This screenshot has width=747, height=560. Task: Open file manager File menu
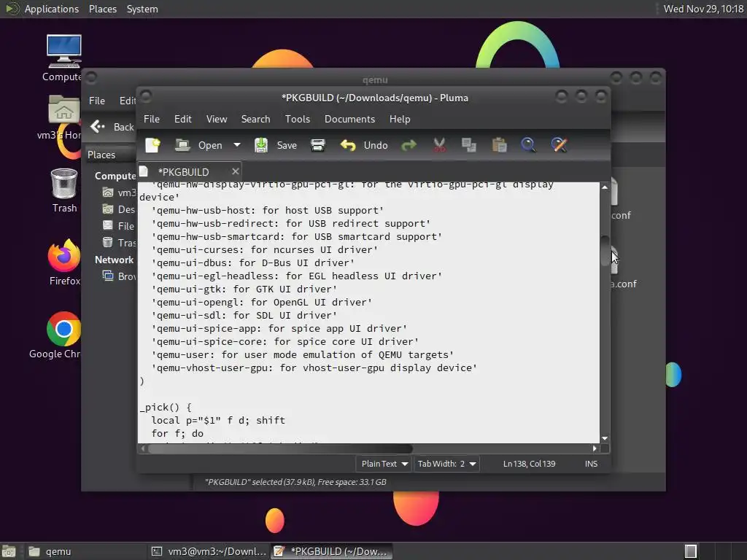(97, 101)
